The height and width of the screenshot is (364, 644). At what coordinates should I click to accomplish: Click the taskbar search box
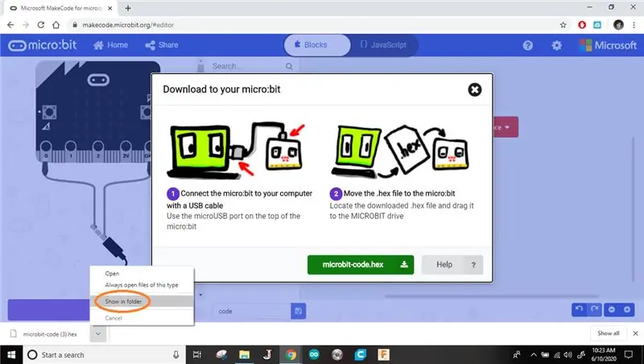point(103,354)
